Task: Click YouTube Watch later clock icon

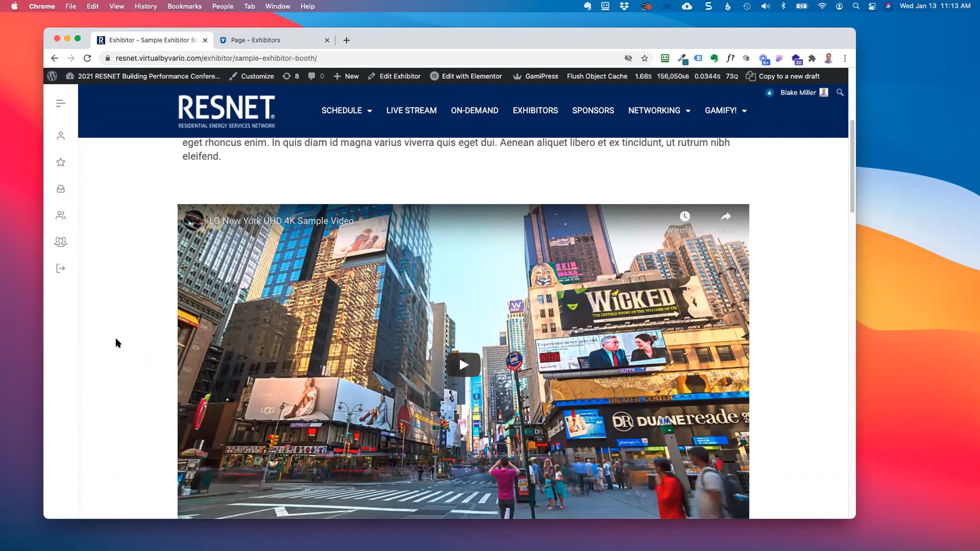Action: coord(685,216)
